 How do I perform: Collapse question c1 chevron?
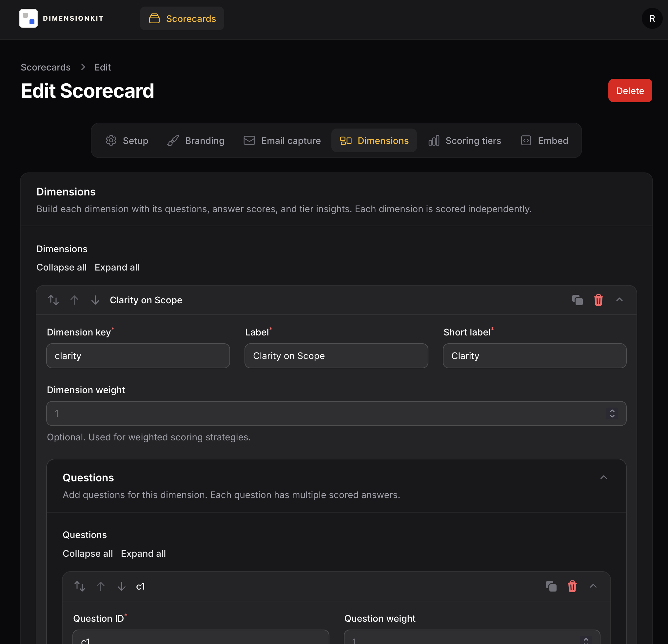[x=593, y=586]
